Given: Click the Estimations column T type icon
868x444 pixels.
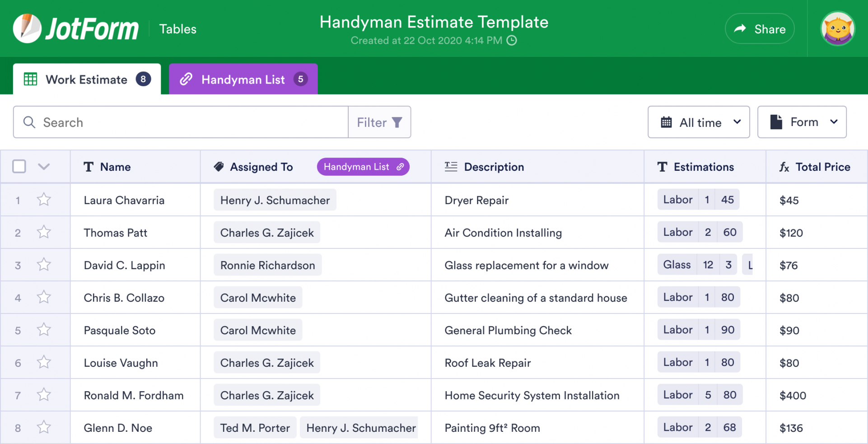Looking at the screenshot, I should click(662, 167).
